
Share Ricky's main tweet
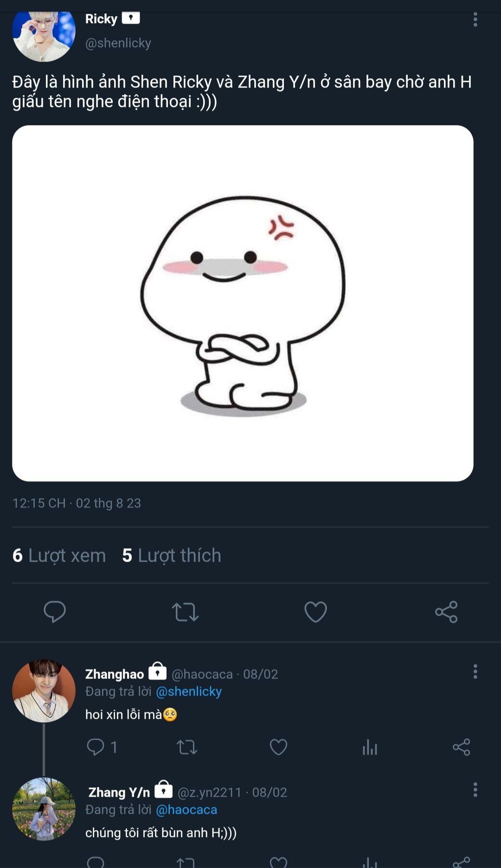446,612
